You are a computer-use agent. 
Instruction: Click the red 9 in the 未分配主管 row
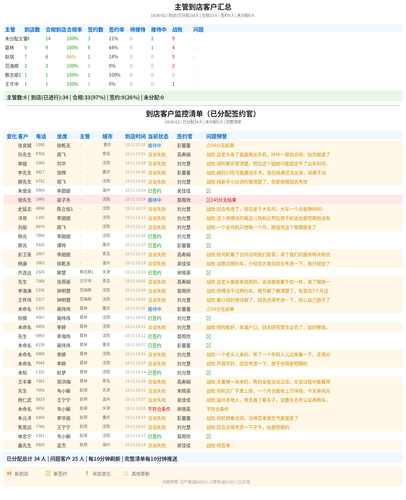pos(173,39)
